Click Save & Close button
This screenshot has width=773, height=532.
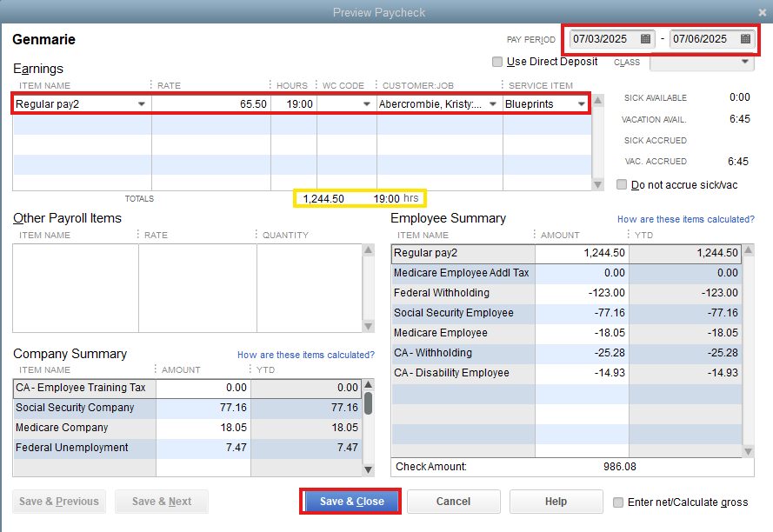pyautogui.click(x=351, y=502)
